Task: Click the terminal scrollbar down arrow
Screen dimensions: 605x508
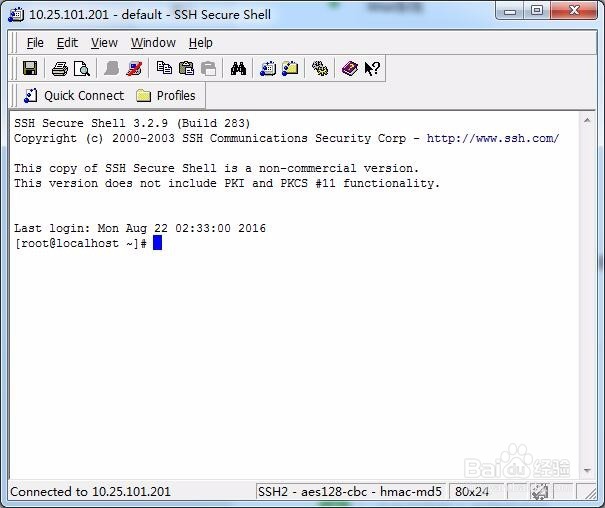Action: point(587,470)
